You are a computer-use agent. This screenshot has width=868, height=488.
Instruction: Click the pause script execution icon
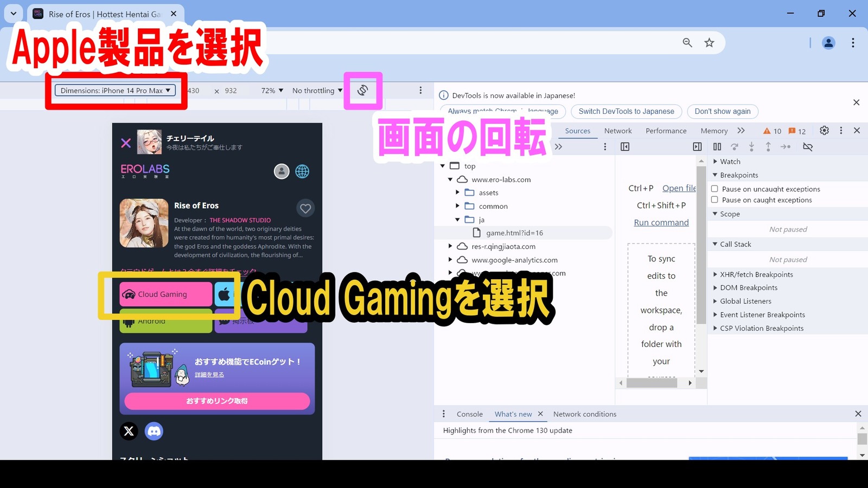pos(717,146)
